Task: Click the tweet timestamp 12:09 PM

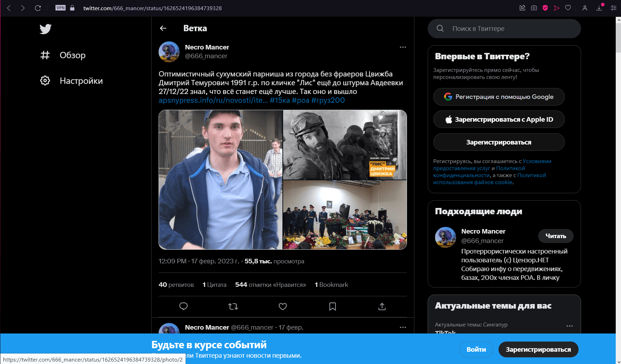Action: click(199, 261)
